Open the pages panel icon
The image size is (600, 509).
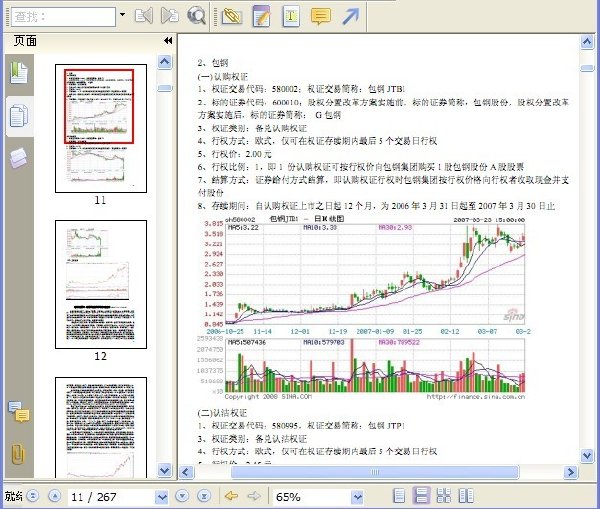[x=19, y=116]
